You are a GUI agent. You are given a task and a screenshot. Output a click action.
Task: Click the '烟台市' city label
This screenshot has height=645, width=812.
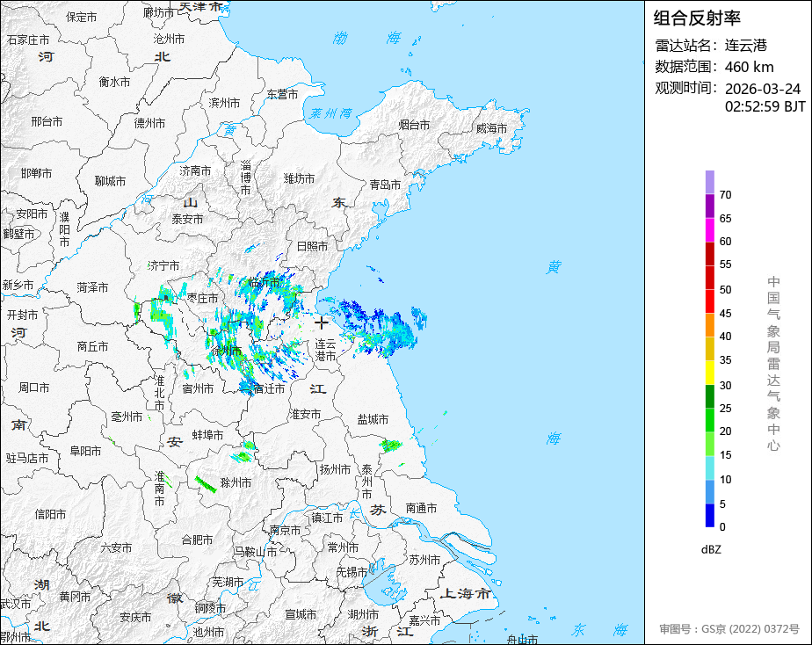414,125
